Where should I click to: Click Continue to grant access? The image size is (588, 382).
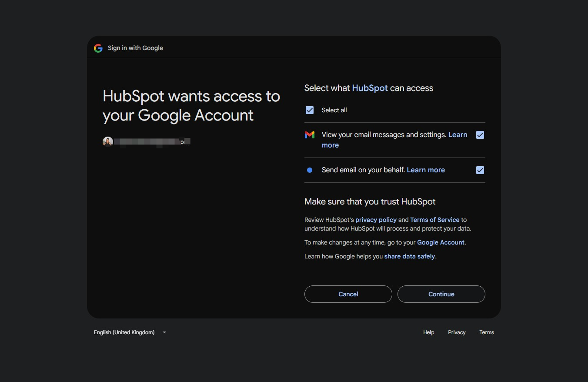click(x=441, y=294)
